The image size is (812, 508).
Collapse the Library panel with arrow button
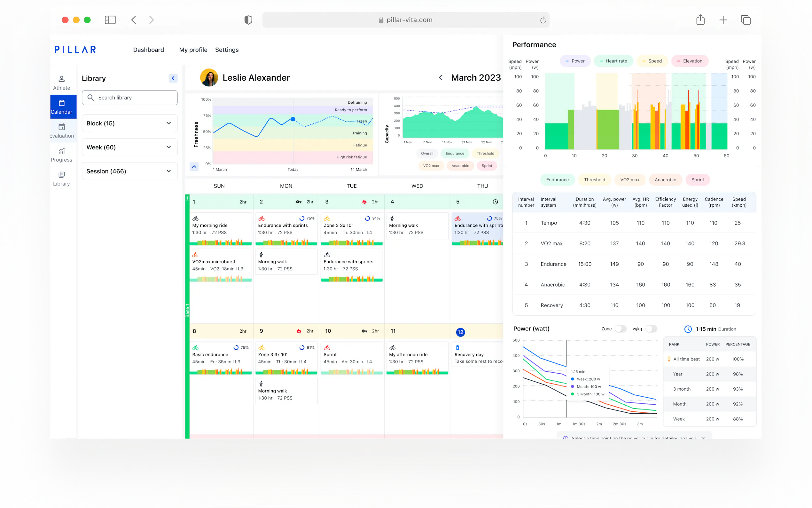point(173,78)
